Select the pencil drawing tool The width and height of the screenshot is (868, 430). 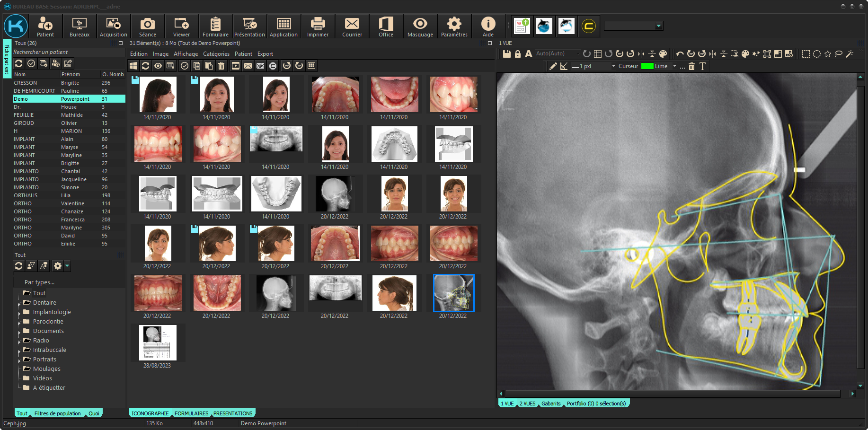click(553, 66)
